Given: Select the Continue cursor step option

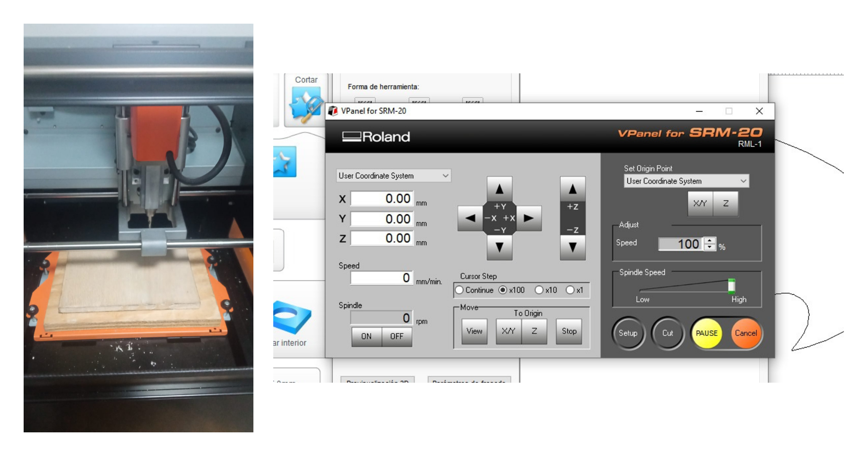Looking at the screenshot, I should pyautogui.click(x=460, y=290).
